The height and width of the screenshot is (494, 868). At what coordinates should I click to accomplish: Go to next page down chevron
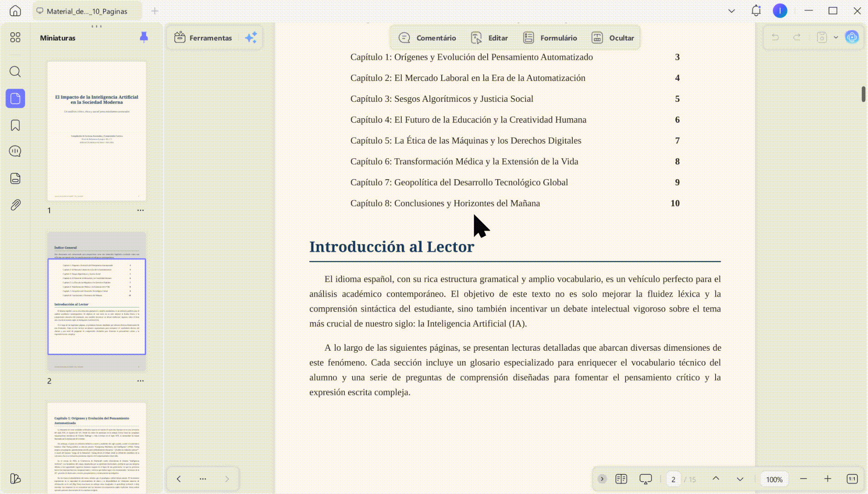tap(740, 479)
